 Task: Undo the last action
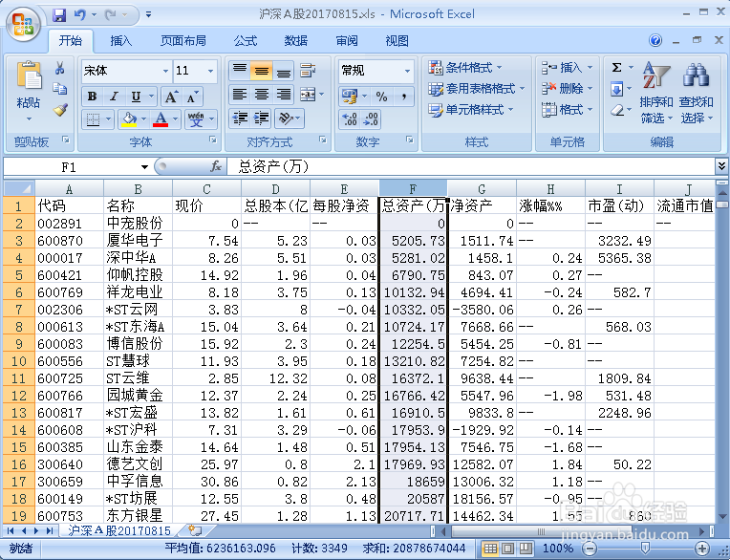coord(80,15)
